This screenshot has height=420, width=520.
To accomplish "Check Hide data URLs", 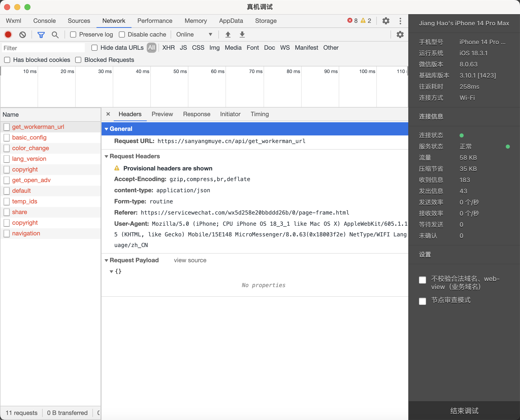I will coord(94,48).
